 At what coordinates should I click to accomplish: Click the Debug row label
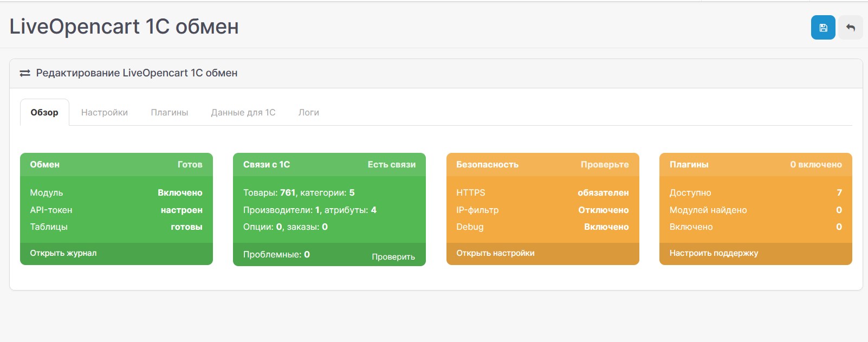click(470, 227)
